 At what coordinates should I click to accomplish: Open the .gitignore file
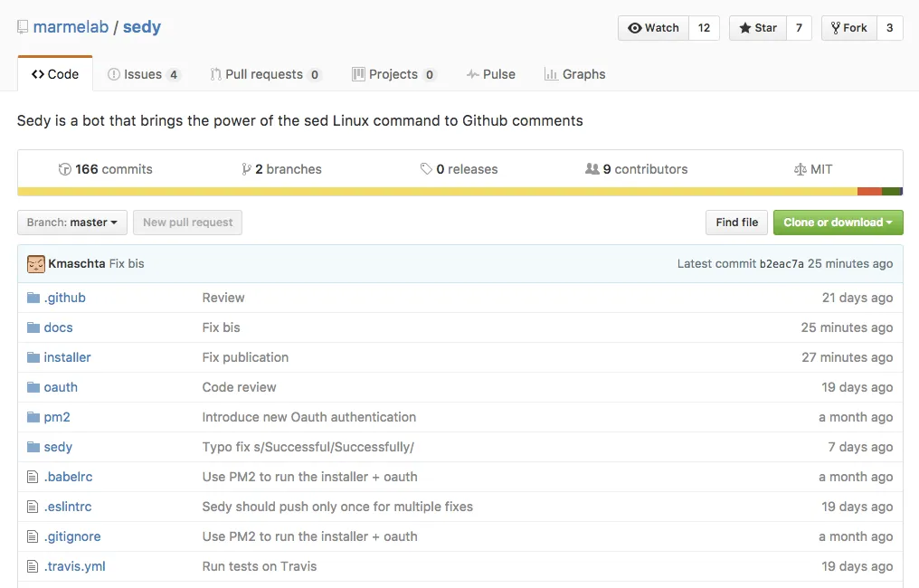pyautogui.click(x=72, y=537)
